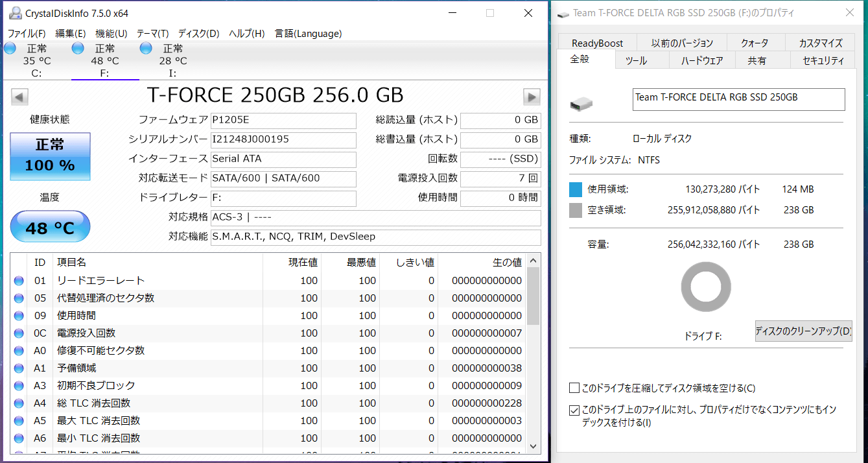Click raw value 000000000038
The height and width of the screenshot is (463, 868).
(x=486, y=368)
